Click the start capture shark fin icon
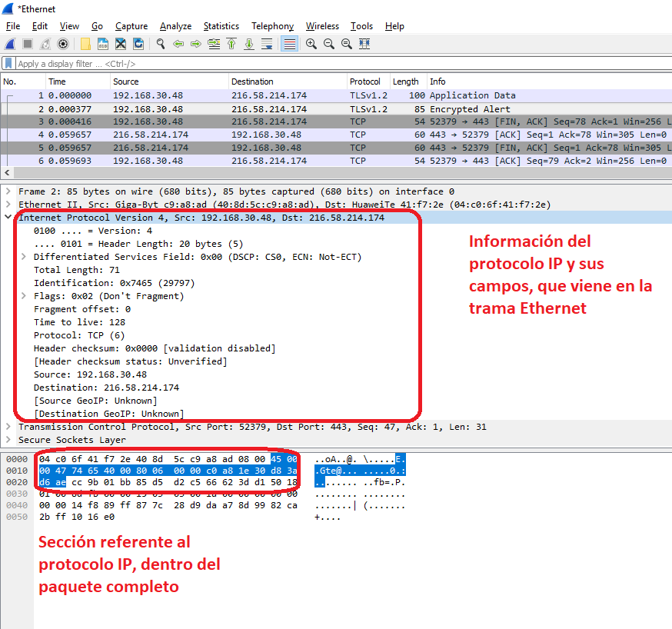Image resolution: width=672 pixels, height=629 pixels. tap(10, 44)
